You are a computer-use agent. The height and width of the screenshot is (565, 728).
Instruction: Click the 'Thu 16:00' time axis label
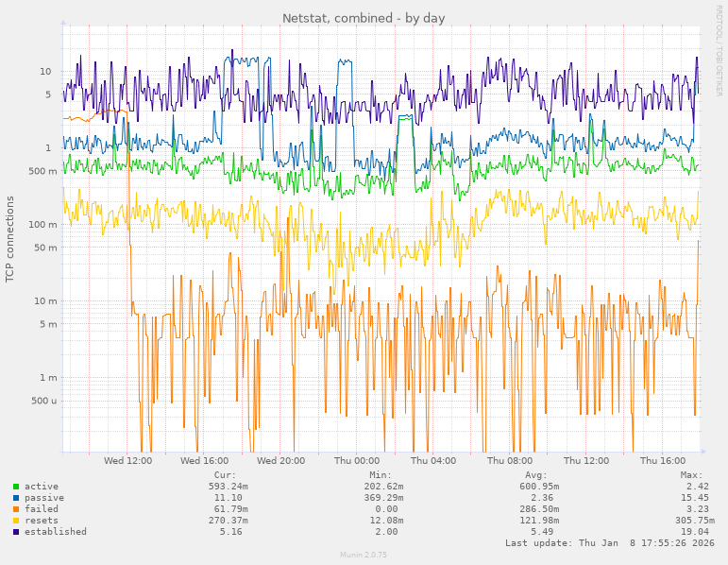pos(663,460)
